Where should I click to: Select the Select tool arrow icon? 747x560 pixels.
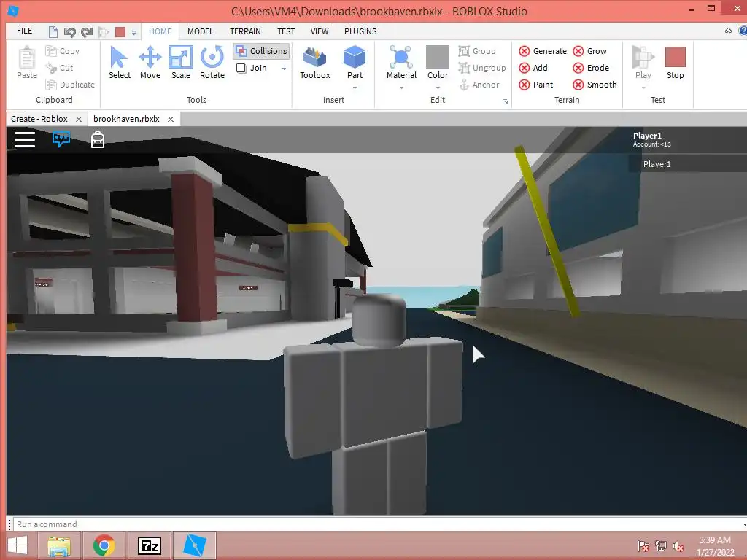click(x=119, y=57)
